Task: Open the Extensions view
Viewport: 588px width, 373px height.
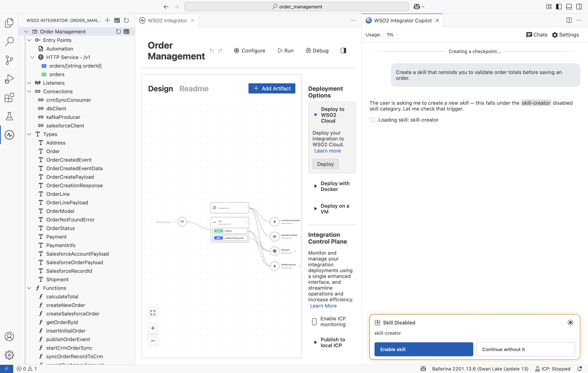Action: pos(9,98)
